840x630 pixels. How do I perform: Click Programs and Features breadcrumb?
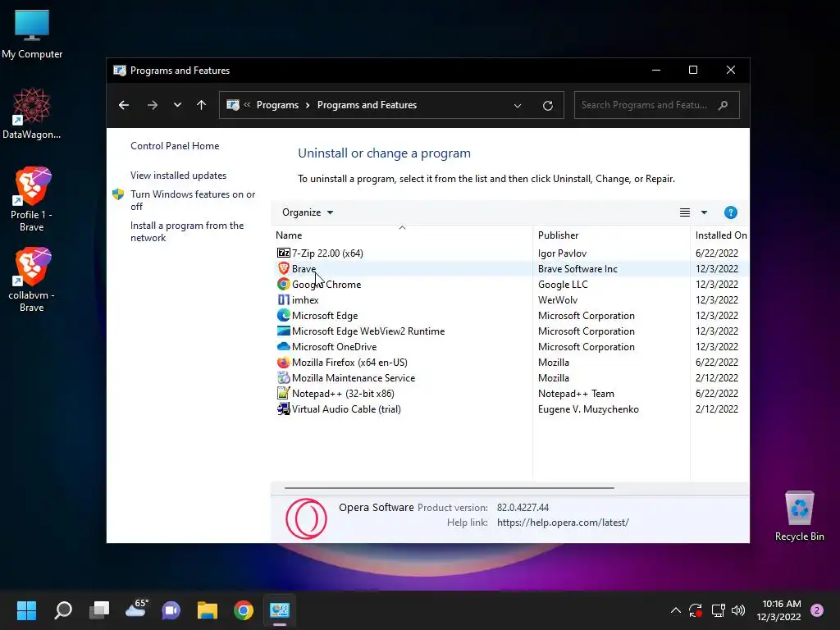point(367,105)
